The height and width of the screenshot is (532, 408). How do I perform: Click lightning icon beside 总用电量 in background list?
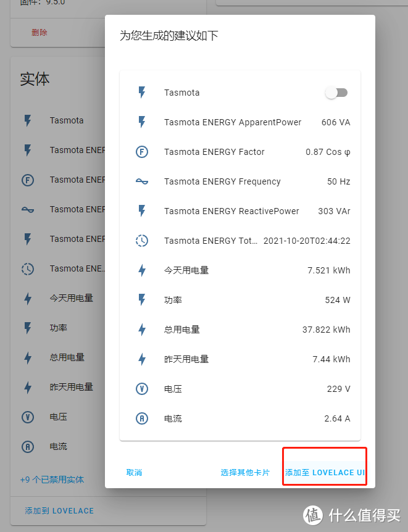tap(28, 357)
